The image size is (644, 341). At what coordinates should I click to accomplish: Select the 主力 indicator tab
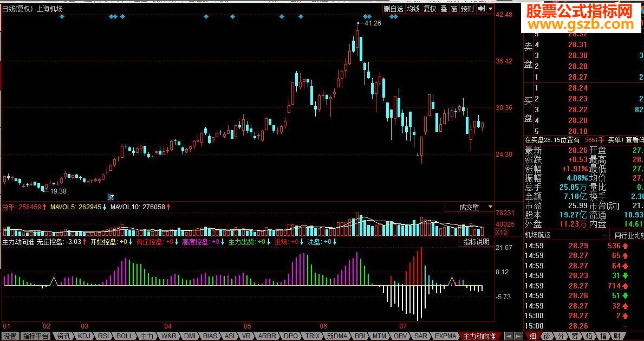click(147, 336)
